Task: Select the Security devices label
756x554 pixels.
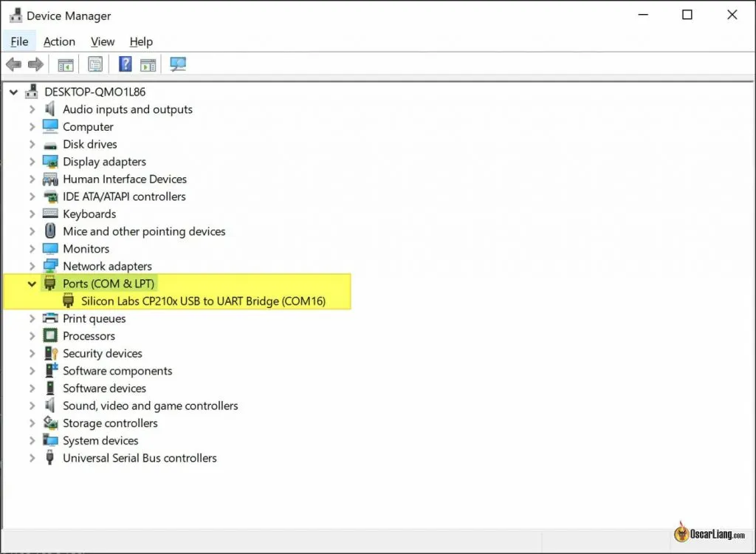Action: pos(103,353)
